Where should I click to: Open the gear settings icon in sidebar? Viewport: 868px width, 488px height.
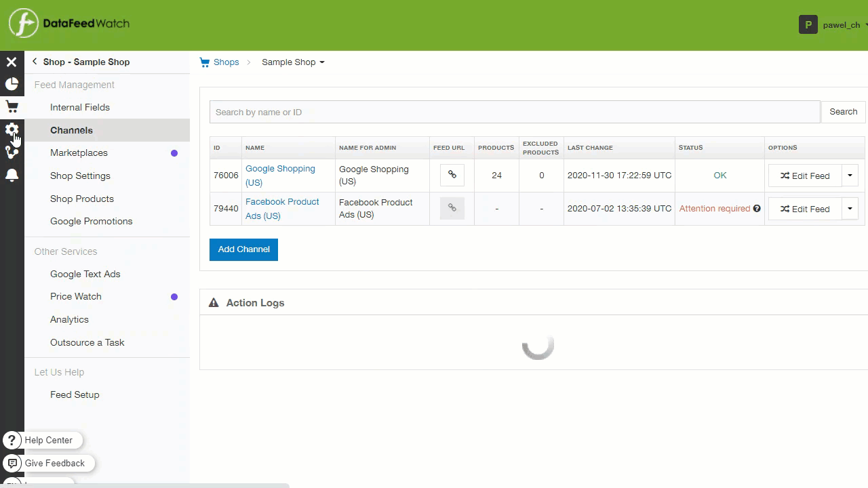[x=12, y=129]
